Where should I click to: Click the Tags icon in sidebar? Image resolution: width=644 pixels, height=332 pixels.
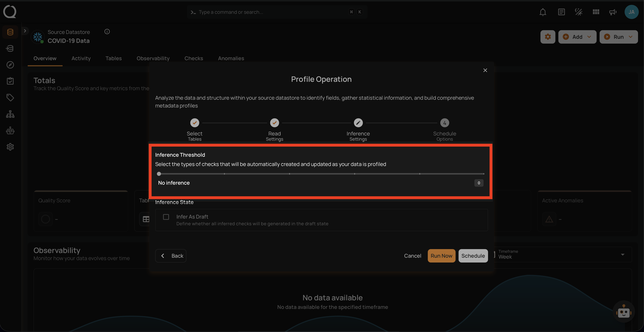pyautogui.click(x=10, y=97)
